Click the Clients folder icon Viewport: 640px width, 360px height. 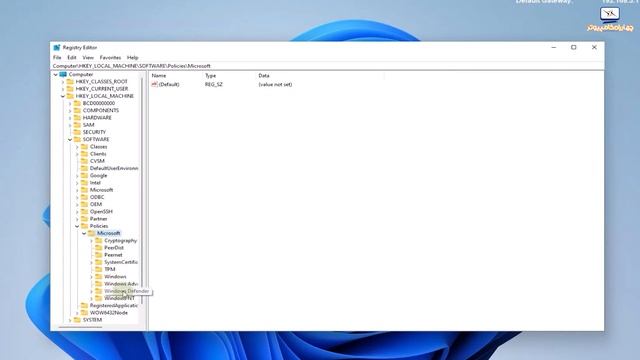click(x=84, y=154)
